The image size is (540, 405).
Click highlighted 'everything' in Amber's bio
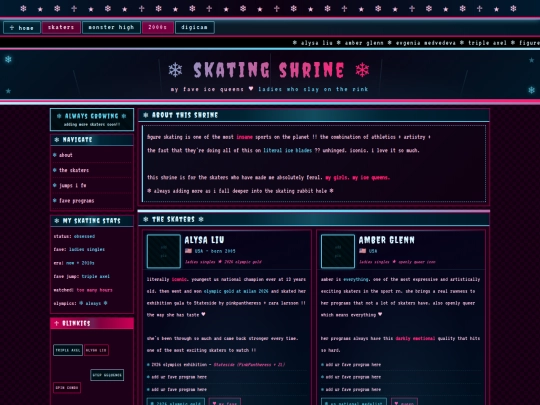click(x=356, y=279)
